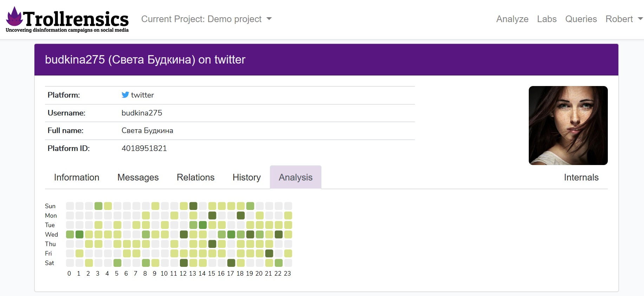Viewport: 644px width, 296px height.
Task: Open the Queries page
Action: [x=581, y=19]
